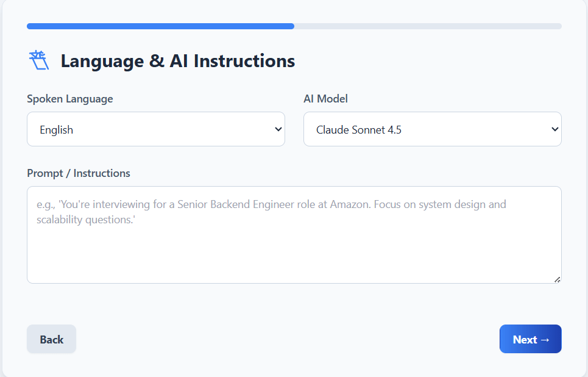The image size is (588, 377).
Task: Click the 'Language & AI Instructions' heading
Action: click(178, 61)
